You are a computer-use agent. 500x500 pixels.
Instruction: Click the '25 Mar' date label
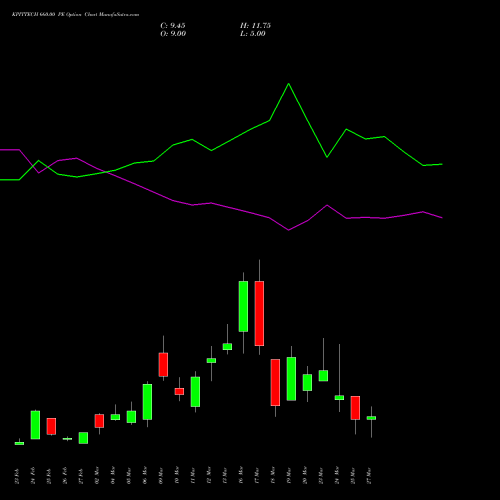pyautogui.click(x=353, y=476)
